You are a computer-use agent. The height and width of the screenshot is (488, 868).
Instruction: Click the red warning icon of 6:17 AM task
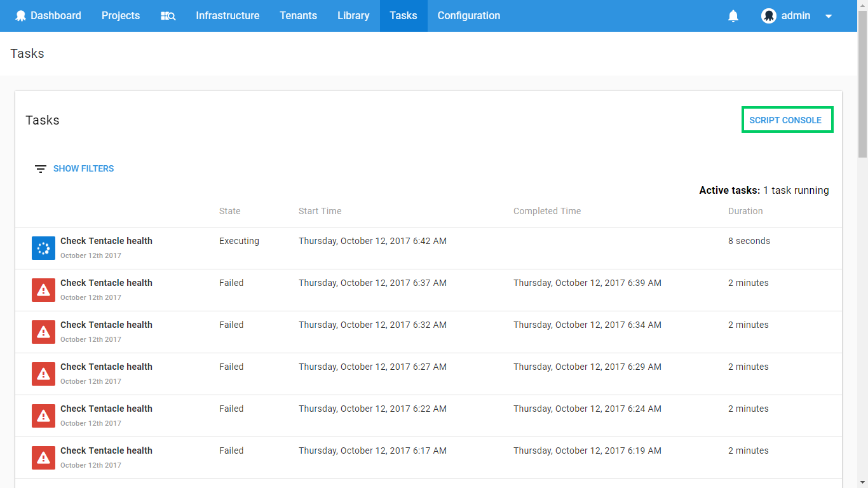(x=43, y=457)
